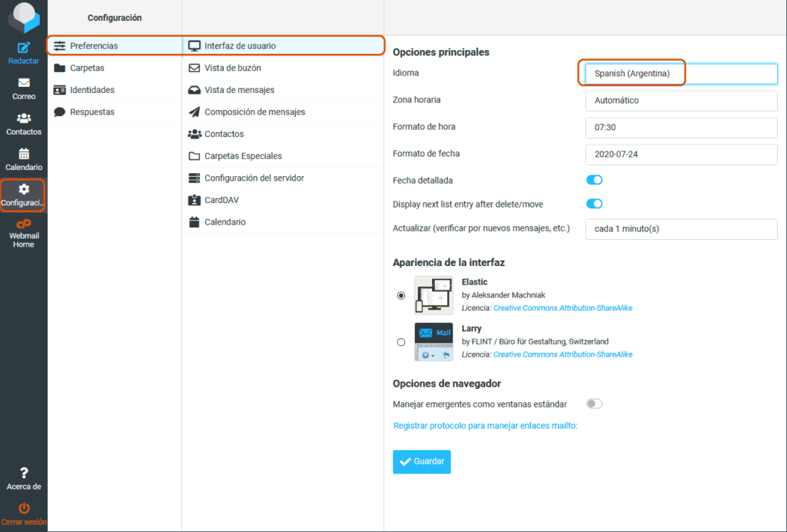Click Registrar protocolo para manejar enlaces mailto
Screen dimensions: 787x532
point(485,426)
